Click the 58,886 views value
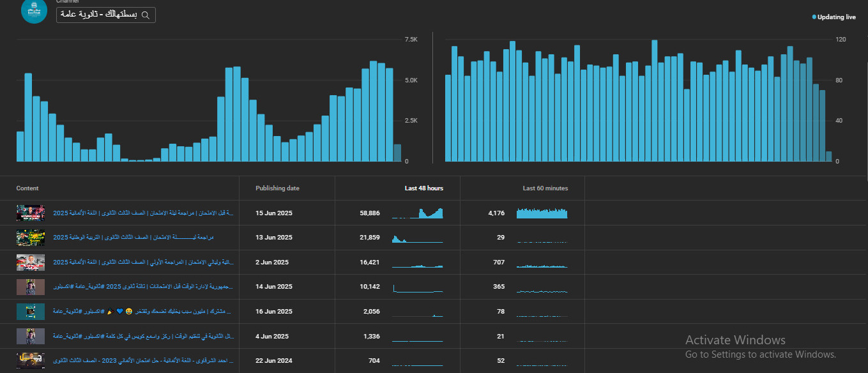 point(370,213)
